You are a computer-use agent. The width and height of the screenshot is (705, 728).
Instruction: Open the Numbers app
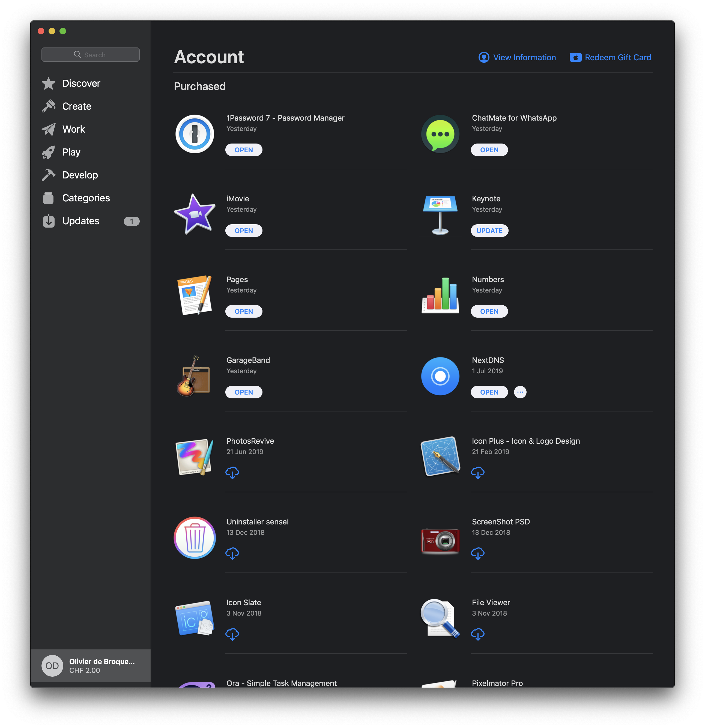(x=489, y=311)
